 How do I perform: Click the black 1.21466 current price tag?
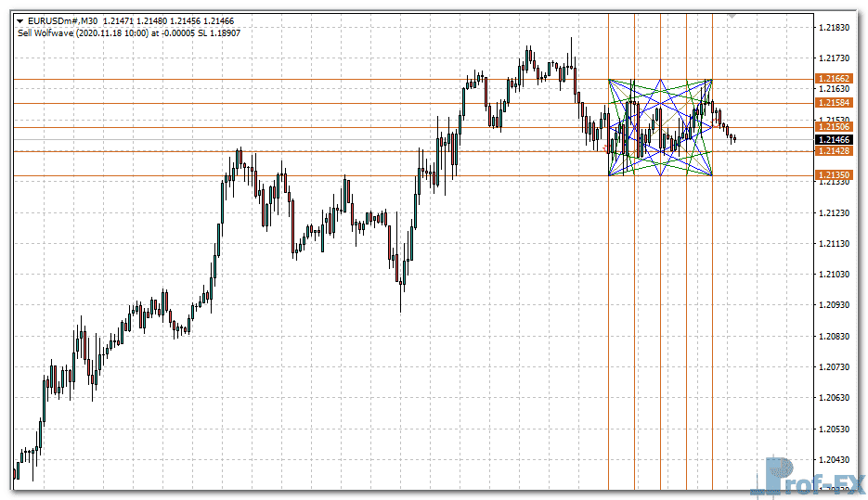(833, 139)
